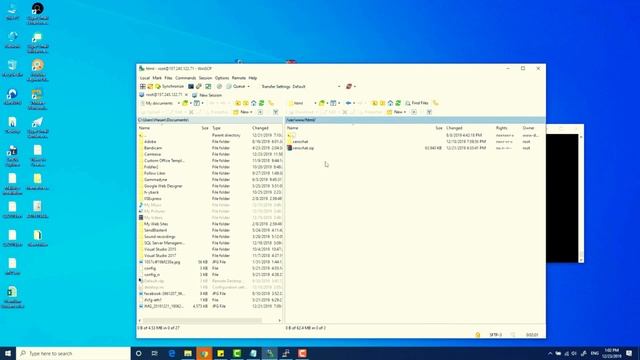This screenshot has width=640, height=360.
Task: Click the remote panel selection filter funnel icon
Action: click(429, 112)
